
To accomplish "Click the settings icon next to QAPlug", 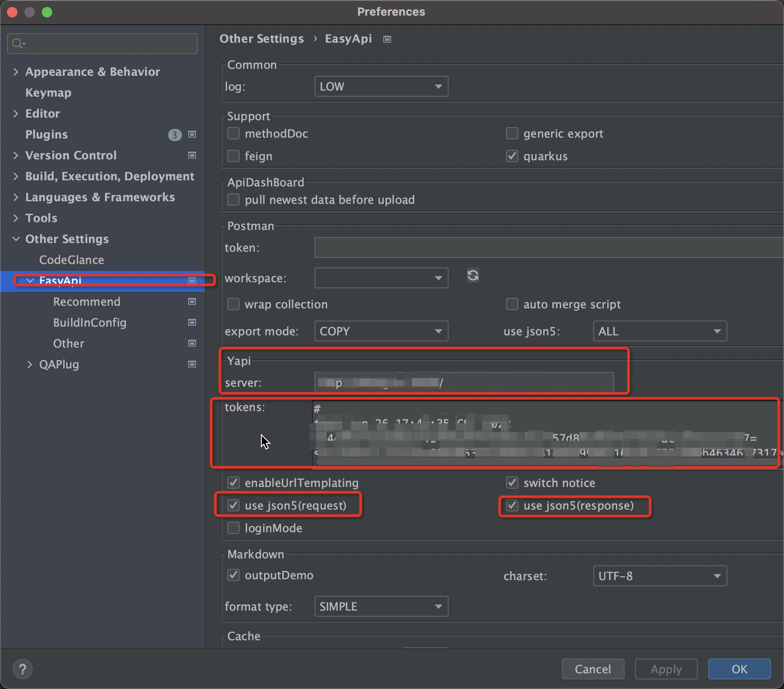I will [x=192, y=365].
